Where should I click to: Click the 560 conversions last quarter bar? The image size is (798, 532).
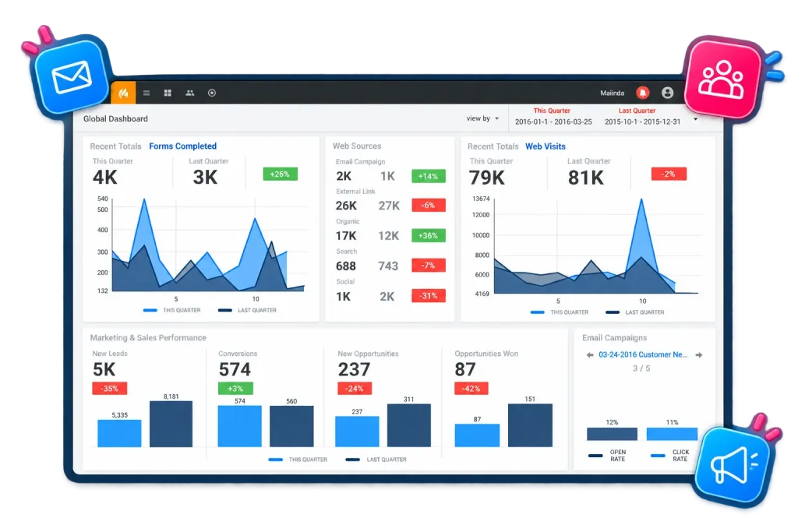tap(291, 426)
